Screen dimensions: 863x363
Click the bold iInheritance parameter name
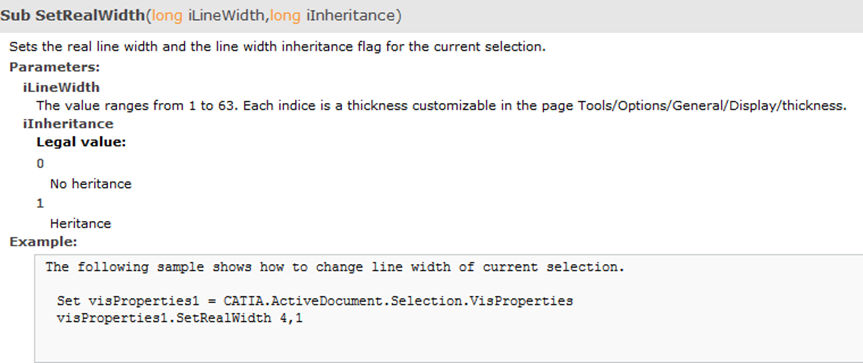coord(68,123)
